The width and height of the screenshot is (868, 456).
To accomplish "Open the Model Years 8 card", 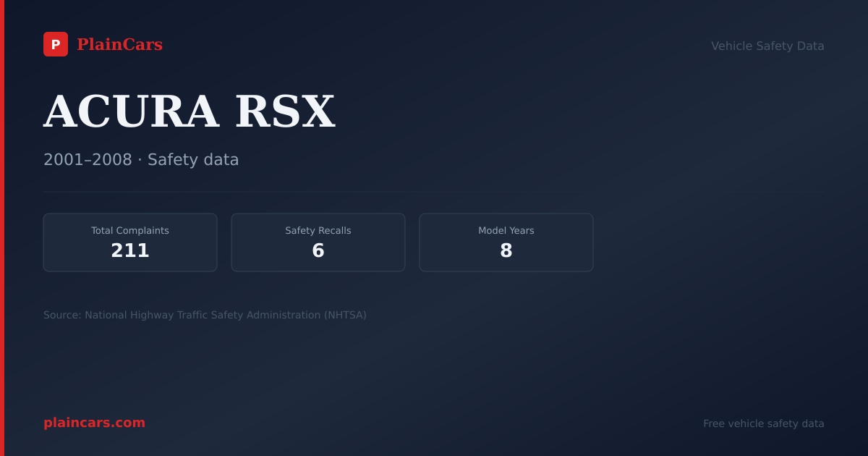I will click(x=506, y=242).
